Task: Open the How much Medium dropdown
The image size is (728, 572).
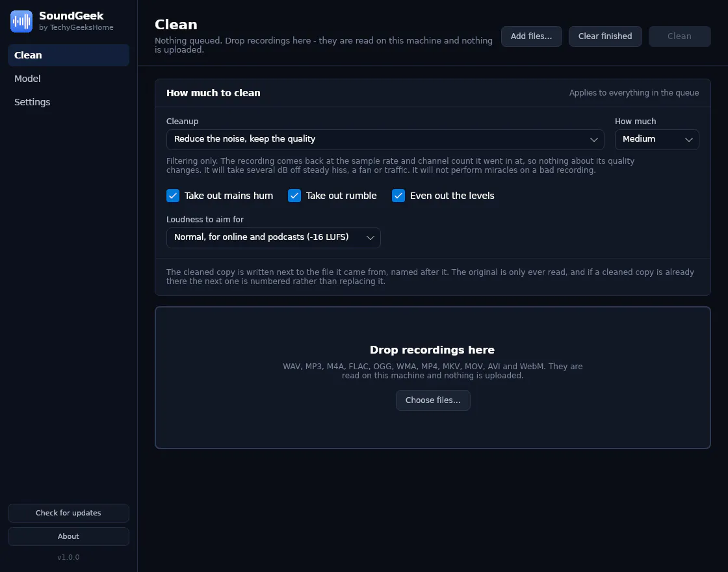Action: pyautogui.click(x=656, y=139)
